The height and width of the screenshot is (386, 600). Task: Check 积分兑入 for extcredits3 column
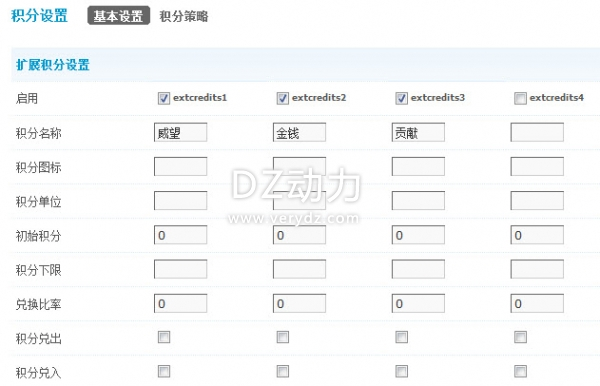pyautogui.click(x=401, y=371)
